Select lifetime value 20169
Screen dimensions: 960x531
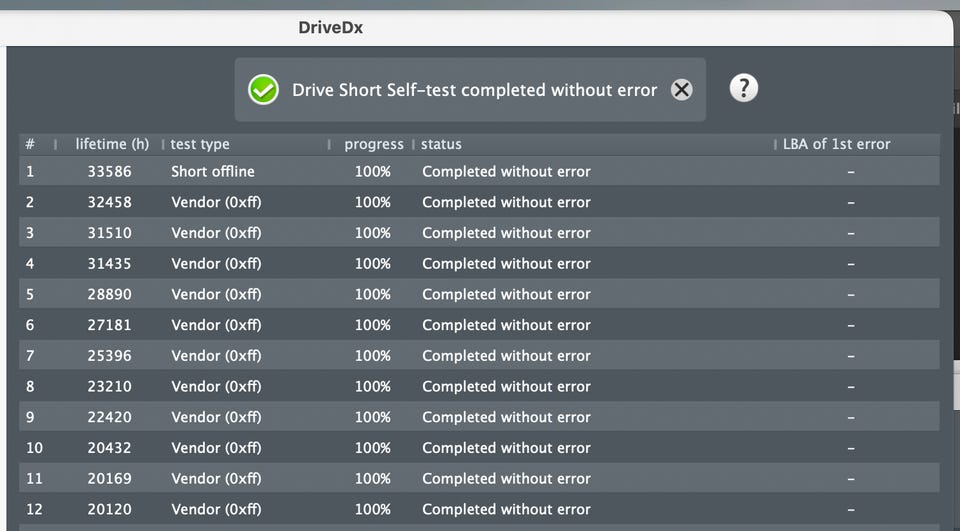(110, 478)
